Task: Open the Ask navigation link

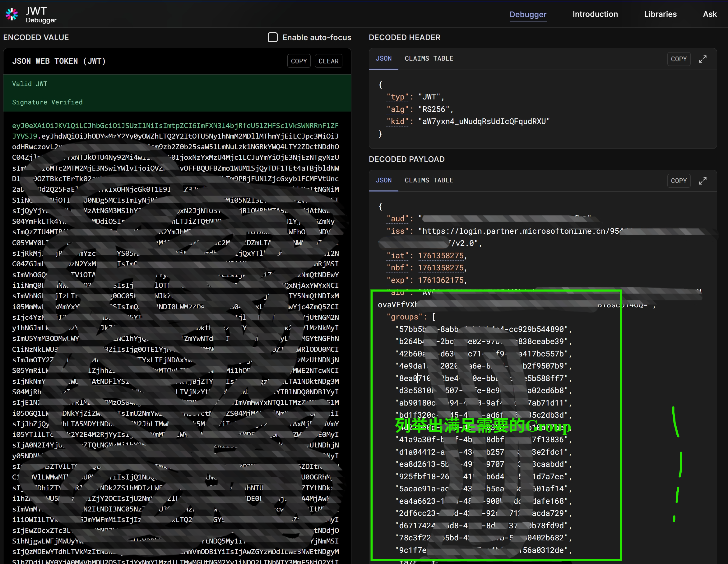Action: coord(709,14)
